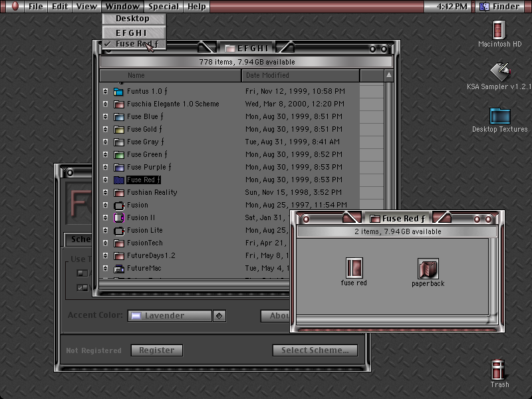Click the folder icon in EFGHI title bar

point(230,49)
